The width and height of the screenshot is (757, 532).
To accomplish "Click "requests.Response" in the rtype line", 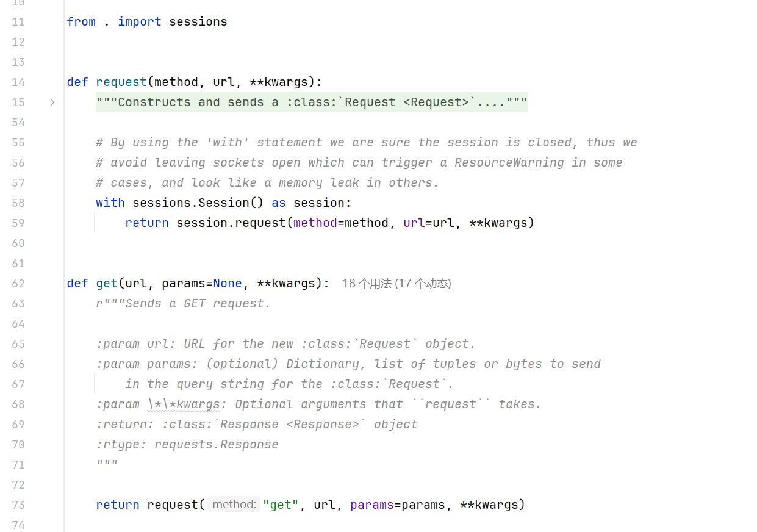I will click(x=217, y=445).
